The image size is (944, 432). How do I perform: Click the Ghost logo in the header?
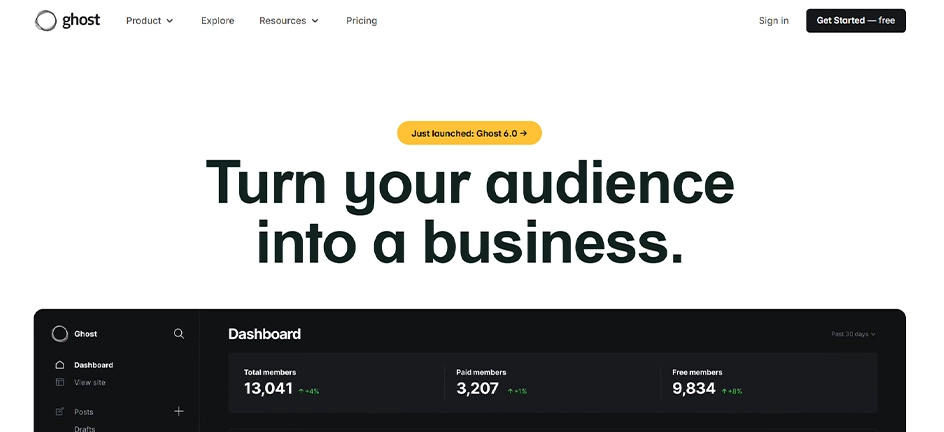pos(67,20)
